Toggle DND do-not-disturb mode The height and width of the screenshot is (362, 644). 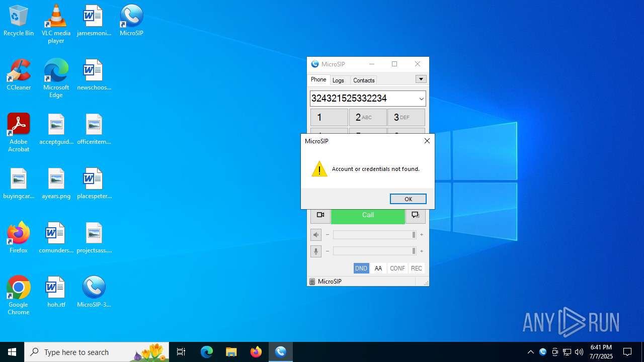[x=361, y=268]
